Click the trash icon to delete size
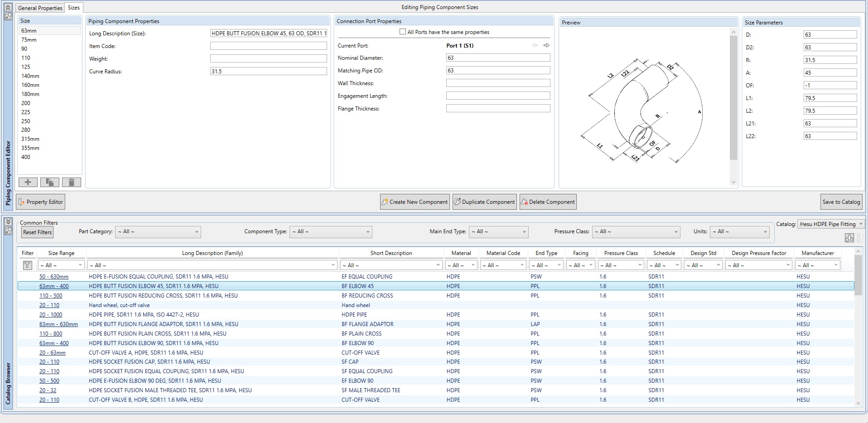This screenshot has width=868, height=423. (71, 182)
